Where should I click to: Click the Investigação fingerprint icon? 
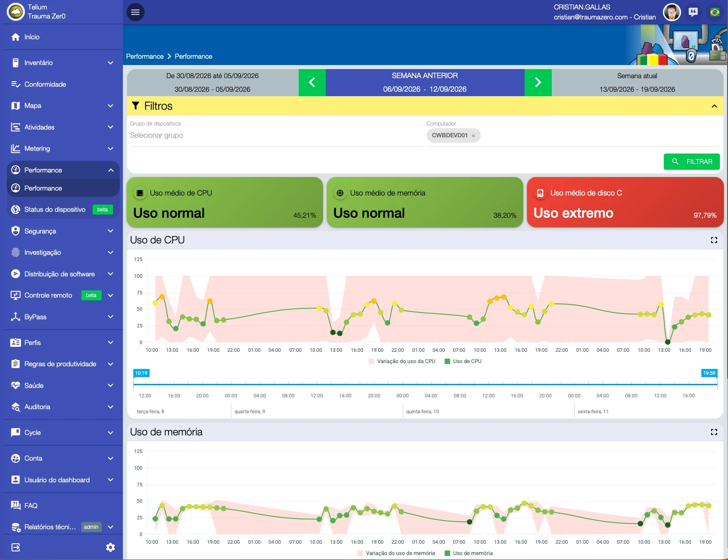15,252
